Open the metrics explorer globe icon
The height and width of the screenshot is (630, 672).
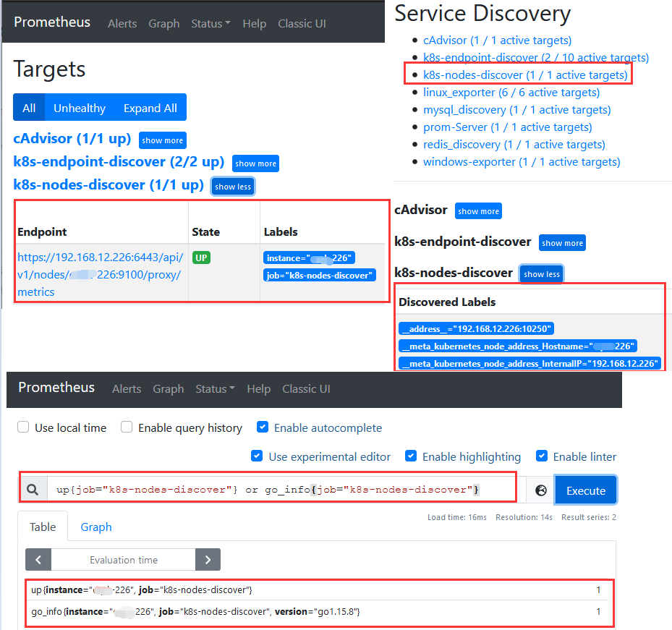coord(541,490)
